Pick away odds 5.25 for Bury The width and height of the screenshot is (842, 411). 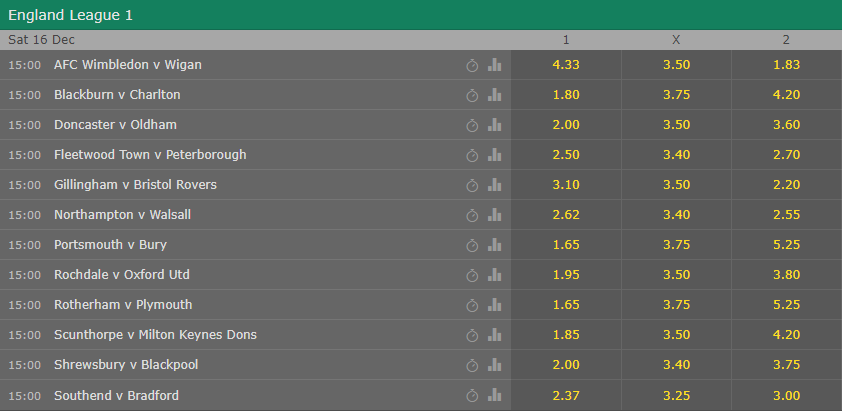click(787, 246)
